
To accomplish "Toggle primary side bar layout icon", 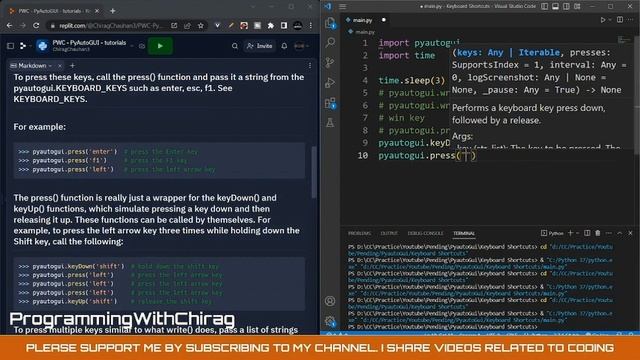I will click(544, 7).
